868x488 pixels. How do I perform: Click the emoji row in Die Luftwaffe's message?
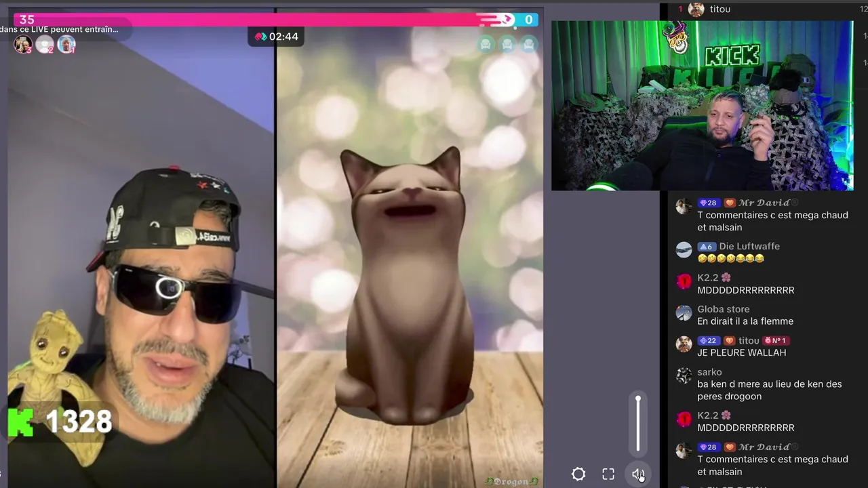tap(731, 259)
